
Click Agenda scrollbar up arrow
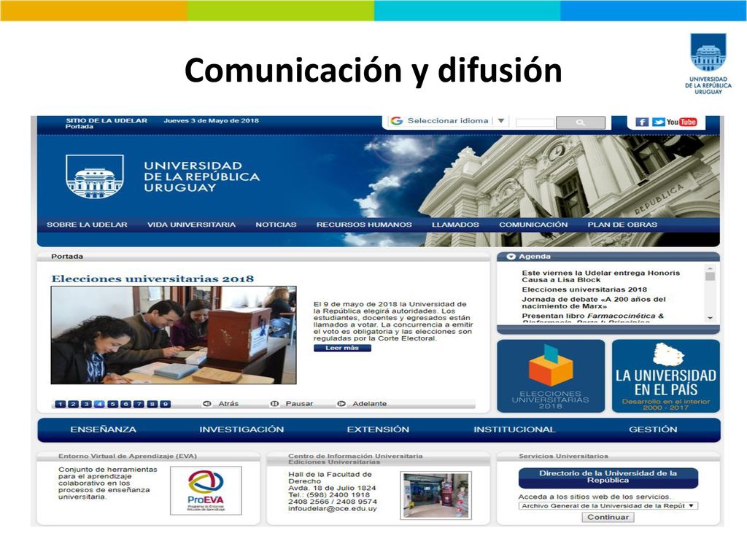tap(710, 268)
